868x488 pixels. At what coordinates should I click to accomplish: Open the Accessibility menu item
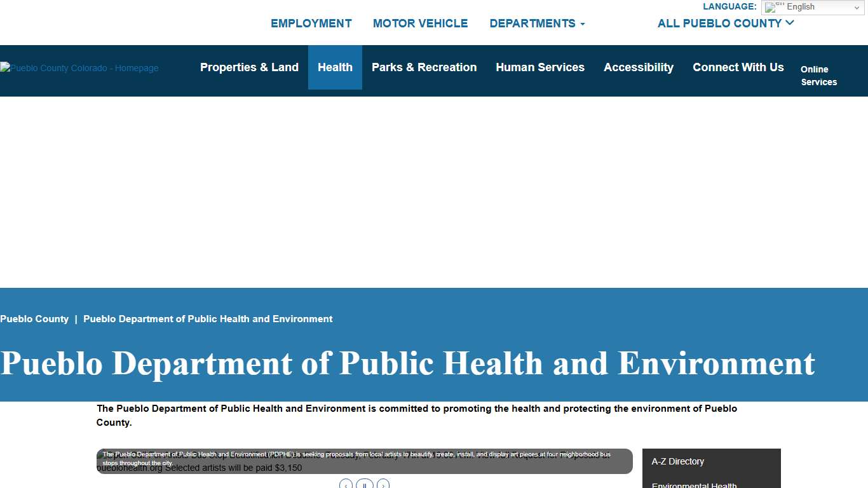(x=639, y=67)
